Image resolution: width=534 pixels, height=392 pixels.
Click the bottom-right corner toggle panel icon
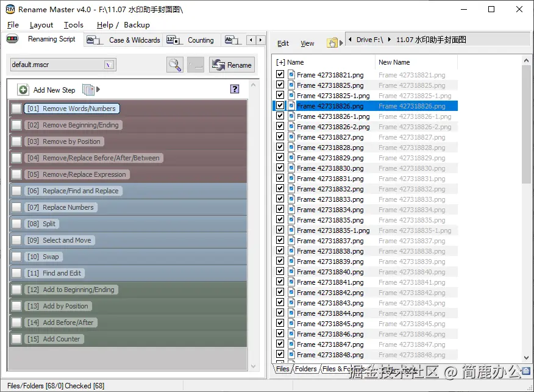pyautogui.click(x=526, y=371)
